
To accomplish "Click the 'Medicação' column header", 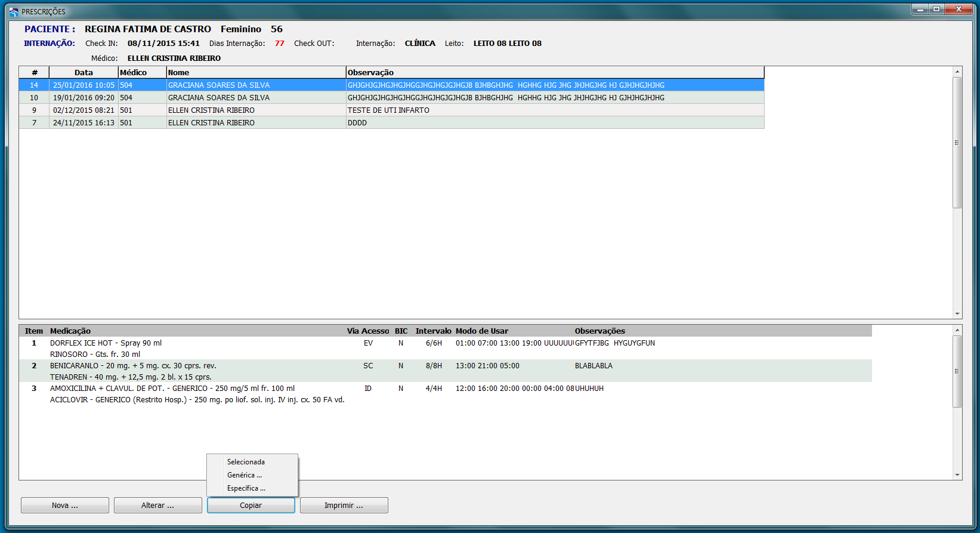I will pos(70,331).
